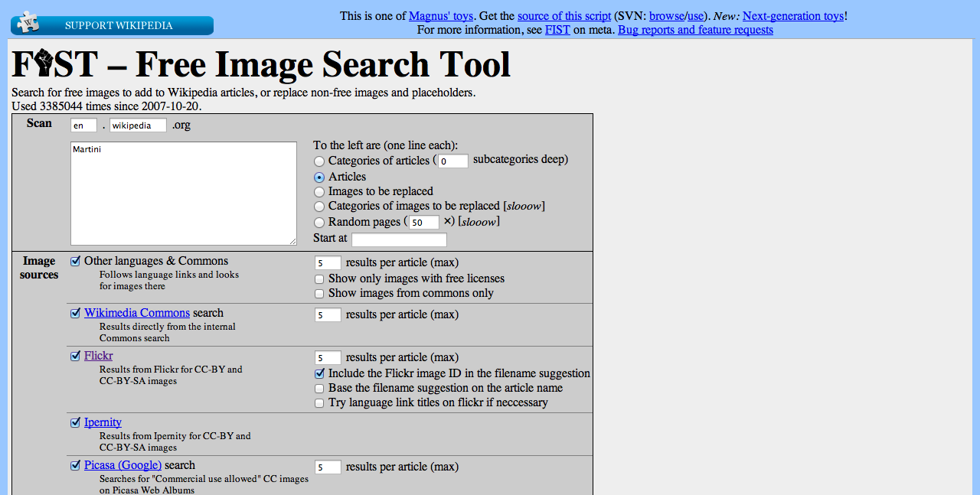Click Picasa results per article field
This screenshot has height=495, width=980.
pos(328,467)
